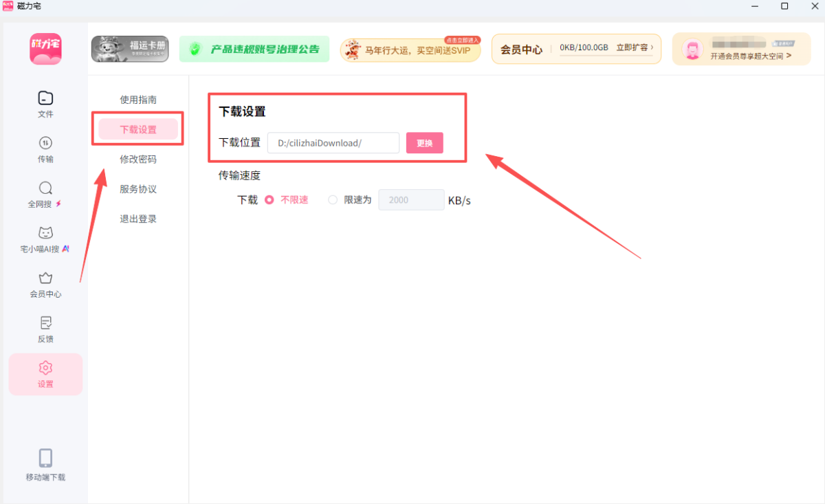The width and height of the screenshot is (825, 504).
Task: Select the 下载设置 menu item
Action: [138, 129]
